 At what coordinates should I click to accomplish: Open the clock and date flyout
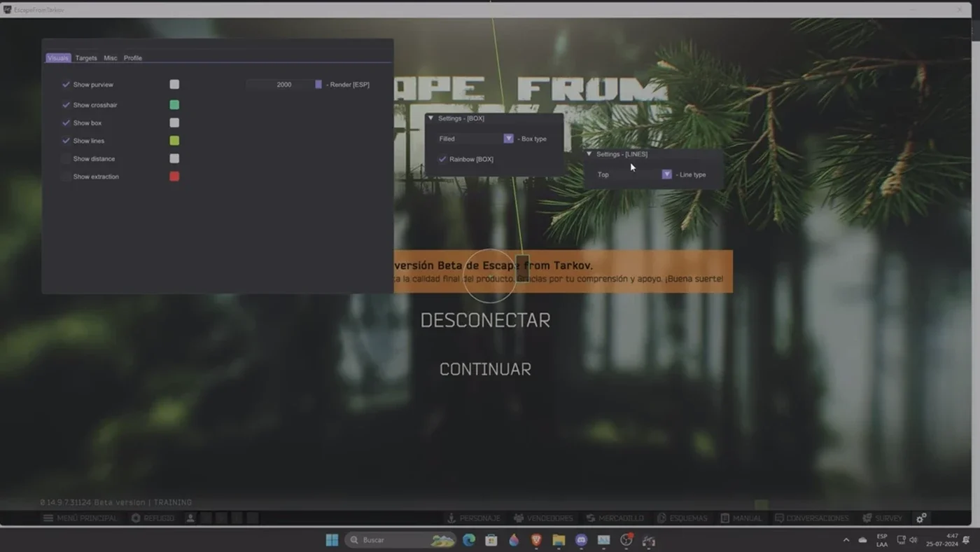(942, 540)
